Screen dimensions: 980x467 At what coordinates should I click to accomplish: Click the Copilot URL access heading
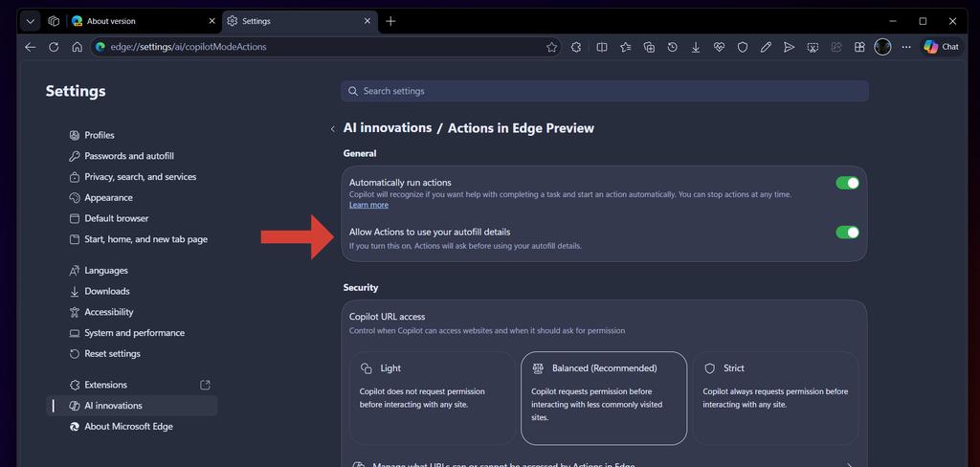388,317
